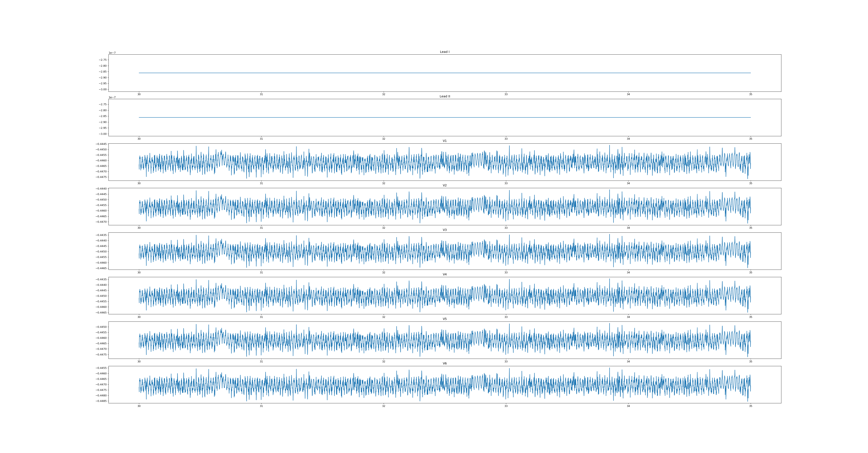868x453 pixels.
Task: Click x-axis tick 33 under the V3 plot
Action: [x=506, y=272]
